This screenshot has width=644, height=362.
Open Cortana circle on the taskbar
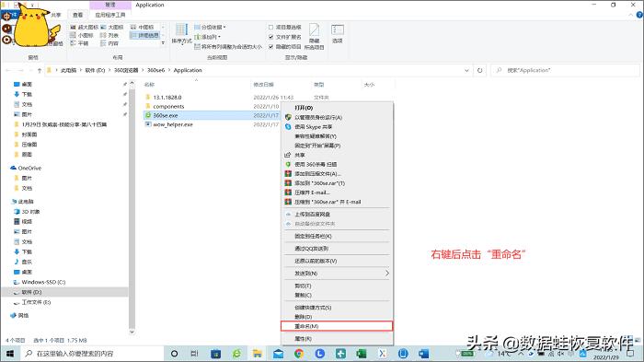point(174,354)
